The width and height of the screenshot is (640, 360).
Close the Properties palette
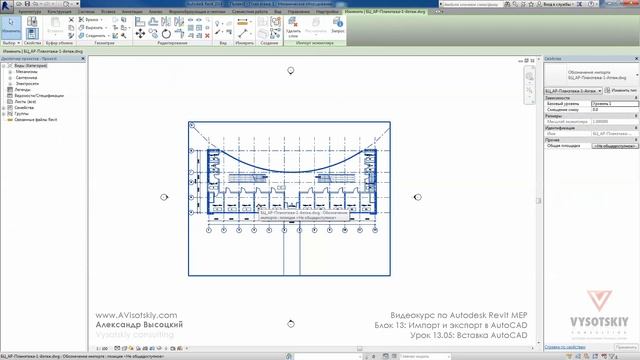tap(636, 59)
